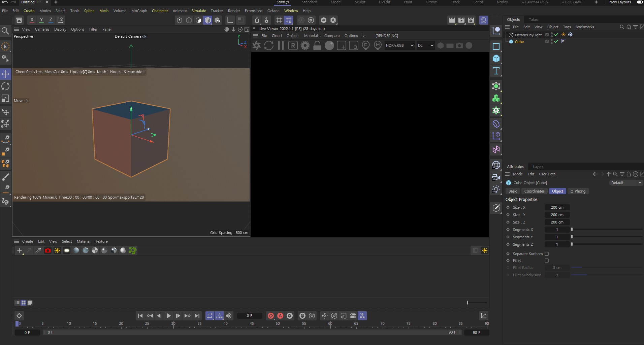Click the Size . X value field

coord(557,207)
